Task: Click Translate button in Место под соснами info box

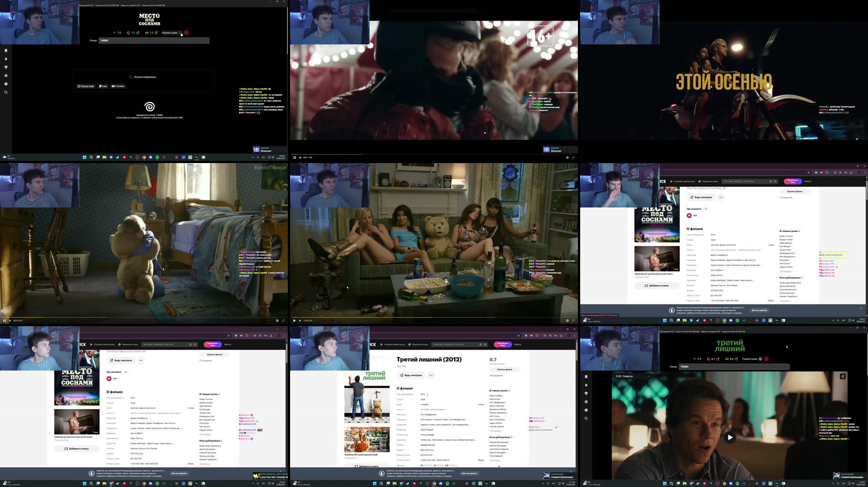Action: click(118, 86)
